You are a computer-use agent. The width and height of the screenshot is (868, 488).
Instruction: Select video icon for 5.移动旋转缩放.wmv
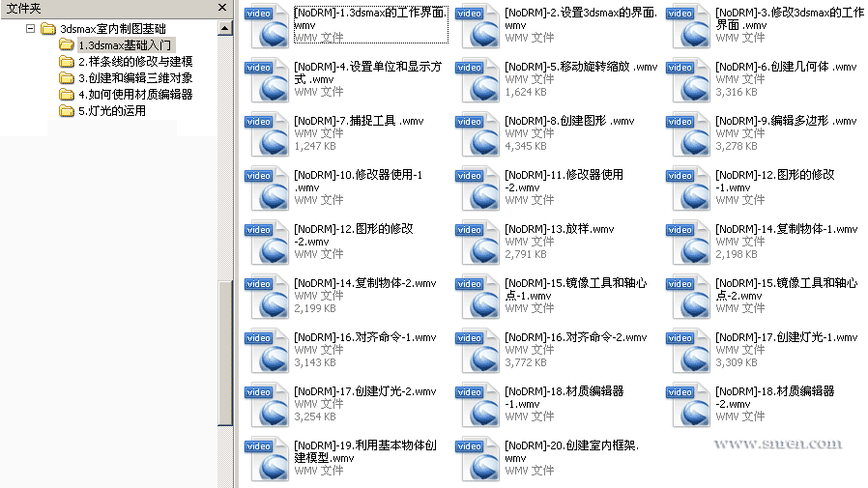(477, 80)
